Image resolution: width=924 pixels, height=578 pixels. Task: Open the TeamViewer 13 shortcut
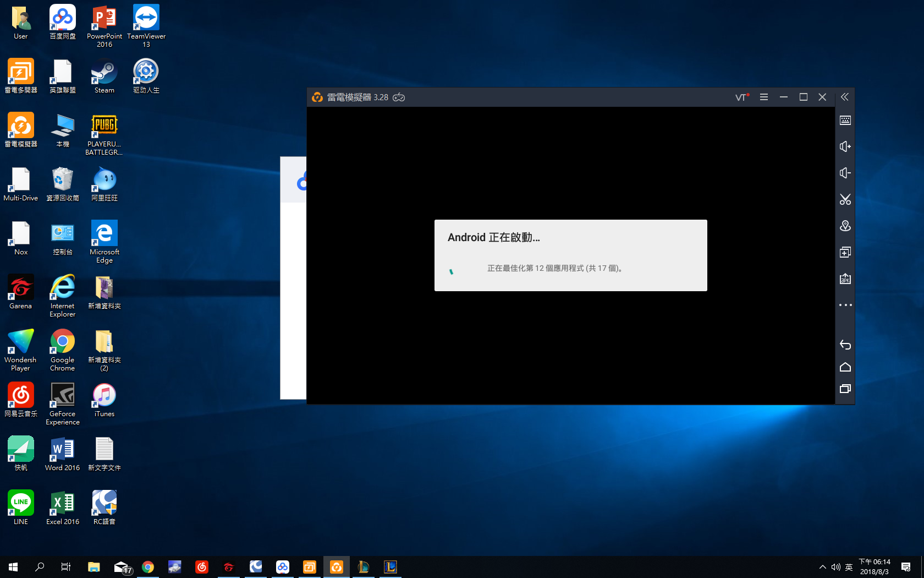click(x=146, y=26)
